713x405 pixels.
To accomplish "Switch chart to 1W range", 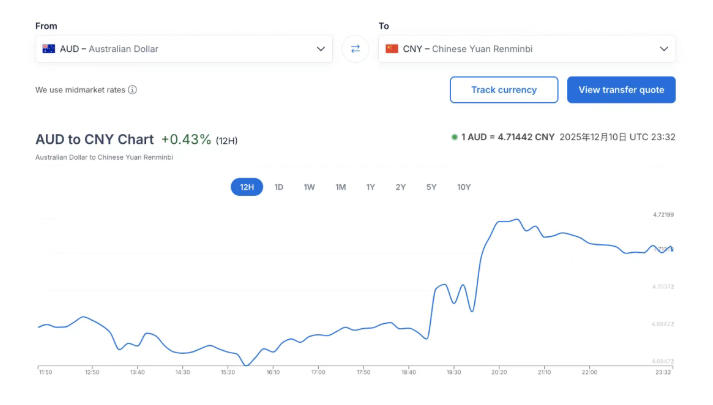I will click(x=309, y=187).
